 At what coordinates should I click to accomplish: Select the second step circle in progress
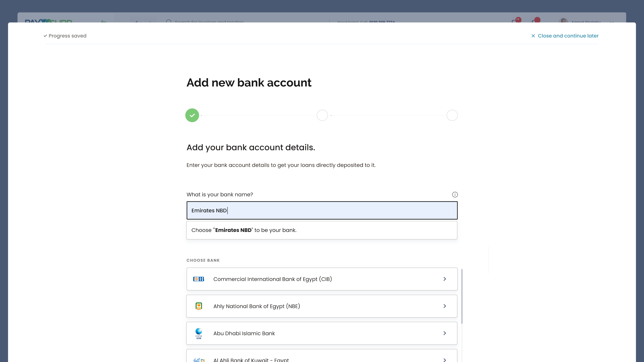pos(322,115)
